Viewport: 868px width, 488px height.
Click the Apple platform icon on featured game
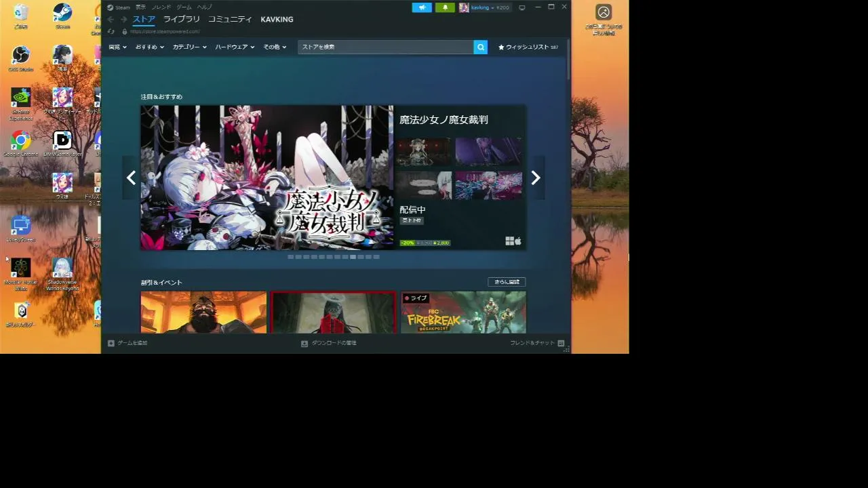(518, 241)
